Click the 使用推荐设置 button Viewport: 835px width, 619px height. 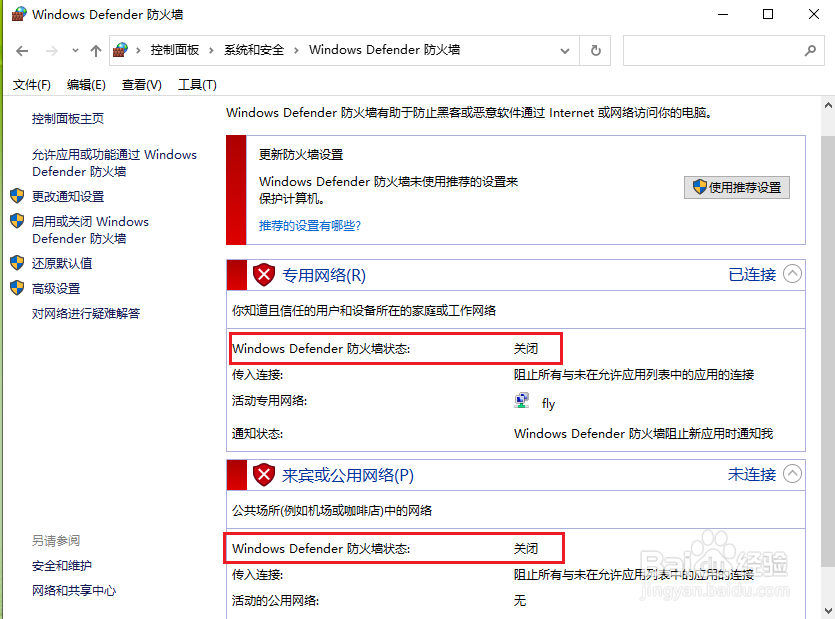point(737,187)
